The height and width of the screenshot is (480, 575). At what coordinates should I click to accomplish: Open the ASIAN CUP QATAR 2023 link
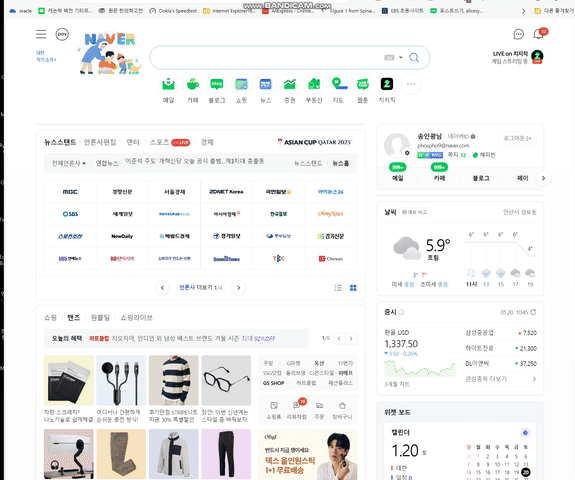(315, 142)
